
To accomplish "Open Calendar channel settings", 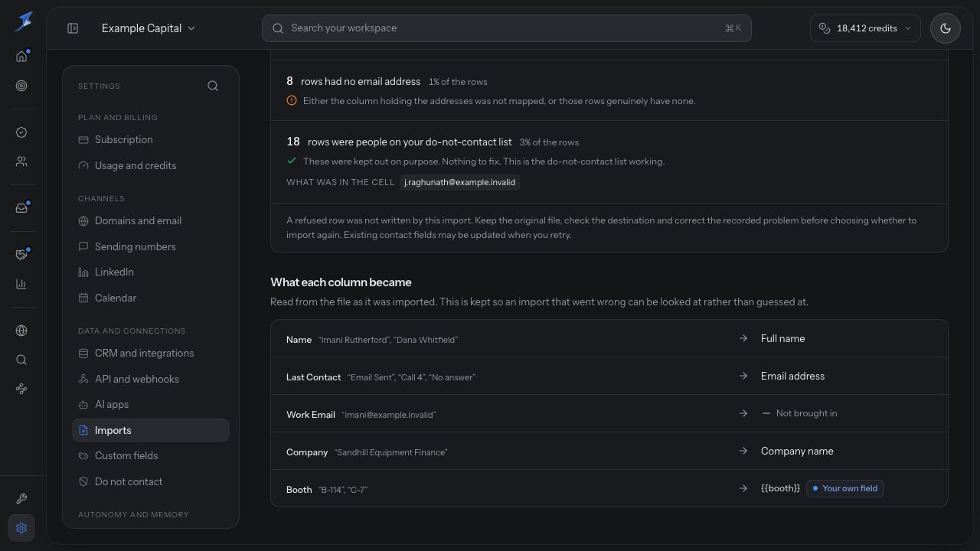I will 151,298.
